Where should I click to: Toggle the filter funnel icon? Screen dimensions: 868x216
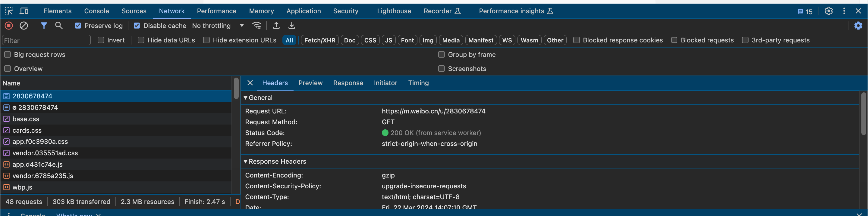click(44, 26)
